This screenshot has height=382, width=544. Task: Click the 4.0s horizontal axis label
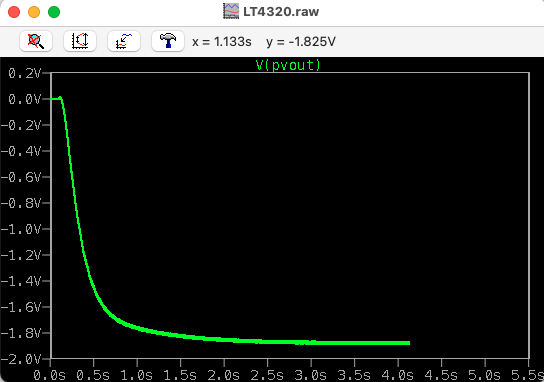click(398, 375)
